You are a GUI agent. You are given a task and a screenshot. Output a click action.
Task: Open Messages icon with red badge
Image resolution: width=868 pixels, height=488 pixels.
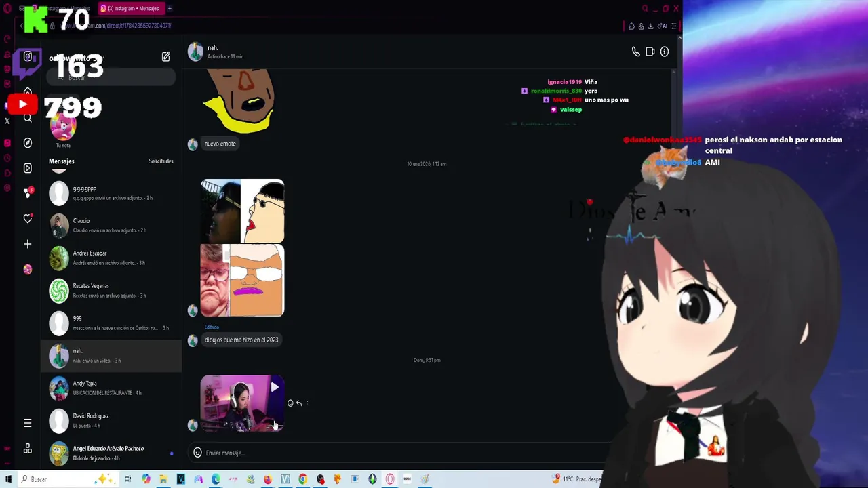coord(28,193)
